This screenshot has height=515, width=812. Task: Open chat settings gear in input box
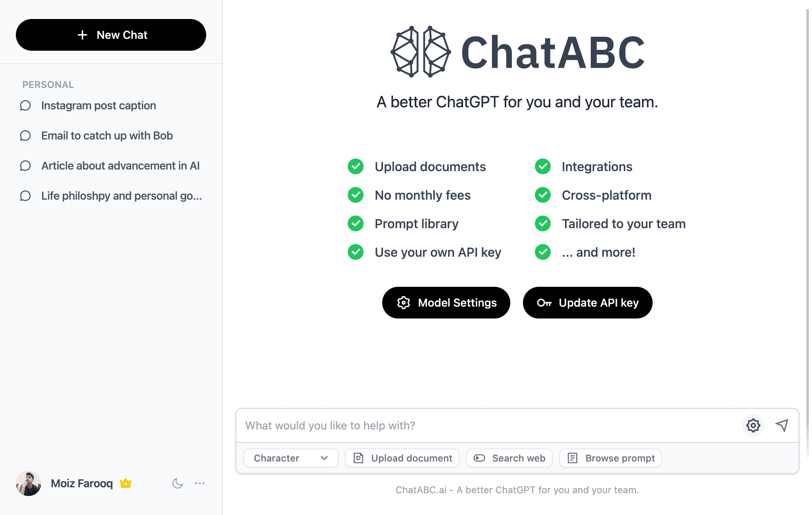coord(753,425)
